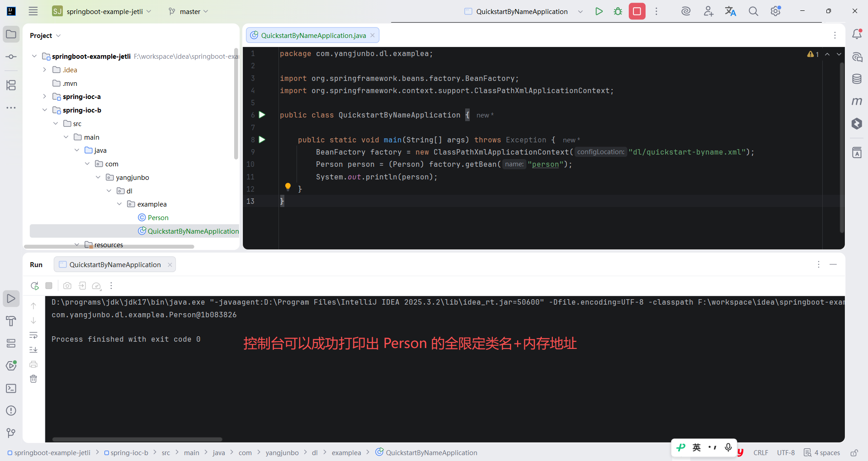Expand the .idea folder
Image resolution: width=868 pixels, height=461 pixels.
pyautogui.click(x=44, y=70)
